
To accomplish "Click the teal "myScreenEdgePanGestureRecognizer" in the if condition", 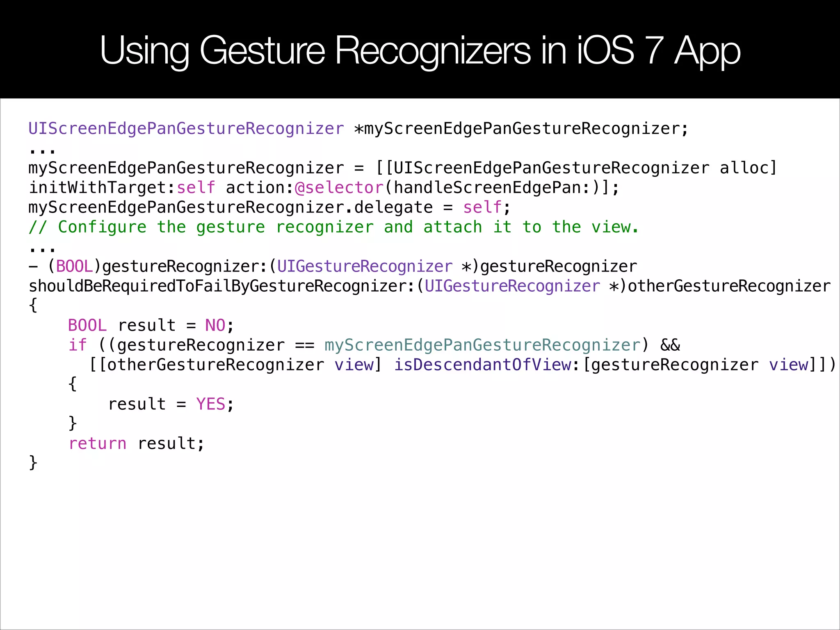I will (482, 345).
